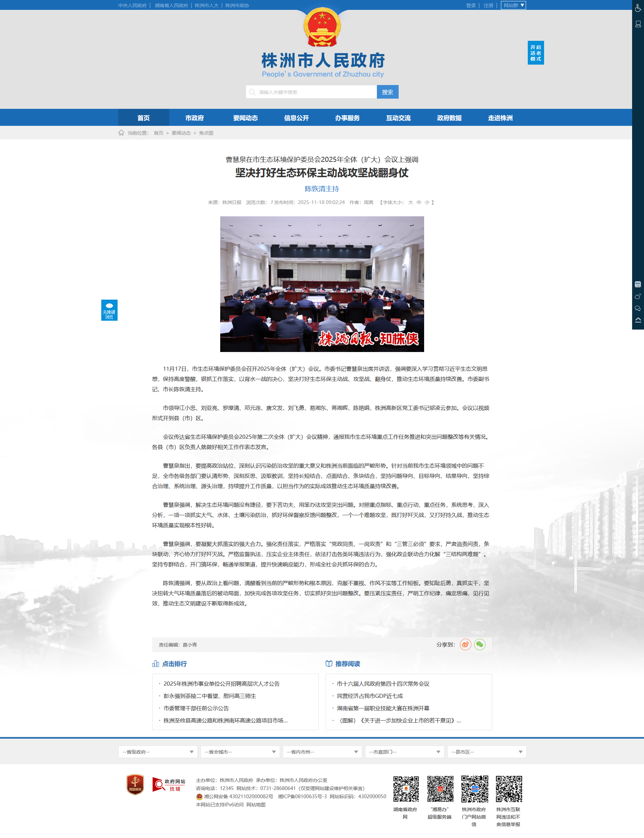Click the wheelchair accessibility icon in right sidebar

click(638, 8)
